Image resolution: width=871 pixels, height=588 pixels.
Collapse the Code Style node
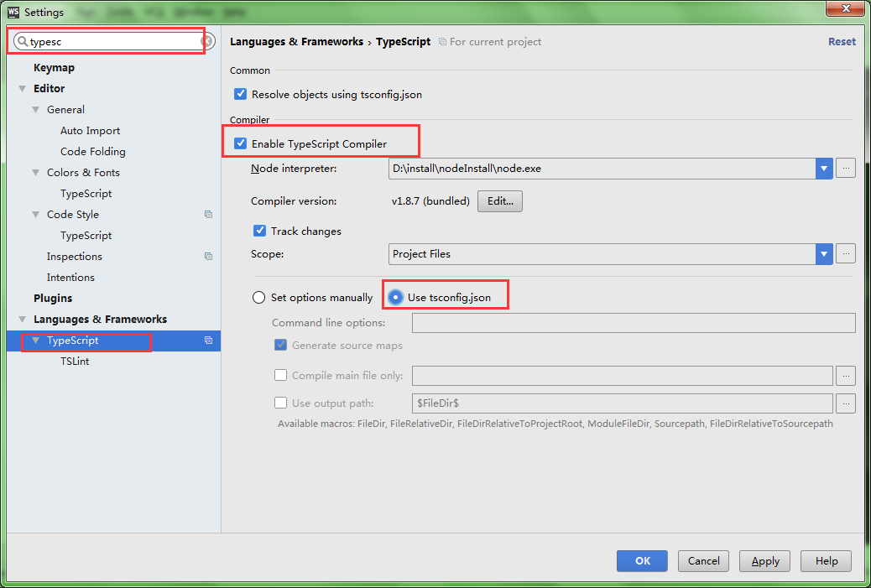35,215
